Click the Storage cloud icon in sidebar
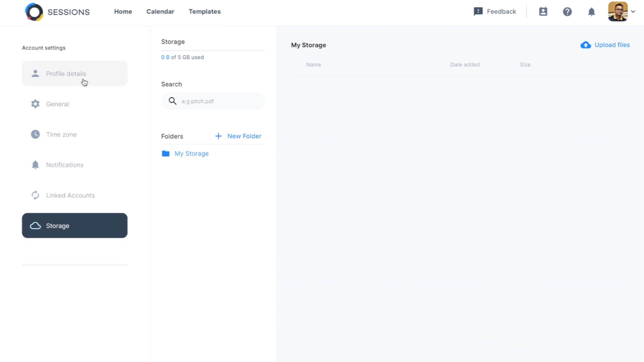Viewport: 644px width, 362px height. [35, 226]
